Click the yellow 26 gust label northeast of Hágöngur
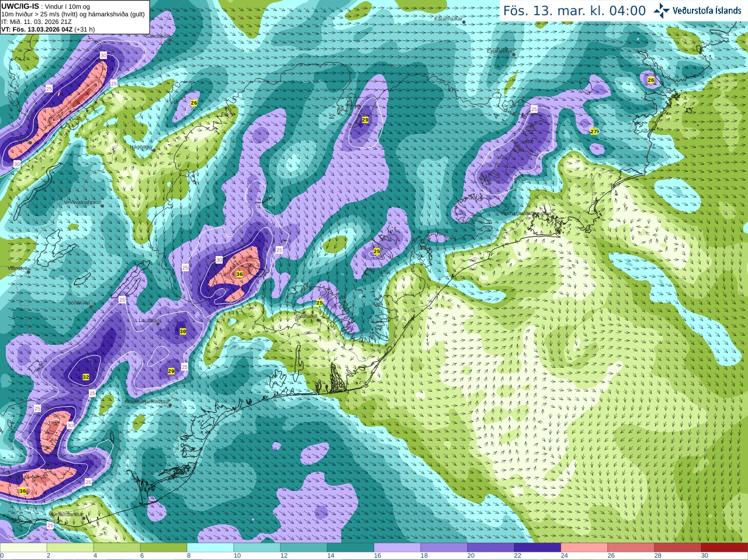 tap(194, 103)
